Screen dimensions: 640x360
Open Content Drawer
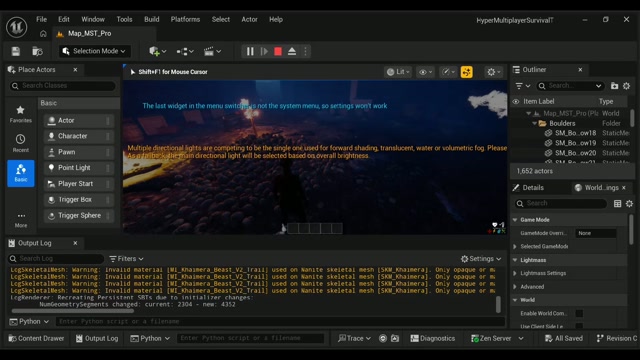click(x=36, y=338)
